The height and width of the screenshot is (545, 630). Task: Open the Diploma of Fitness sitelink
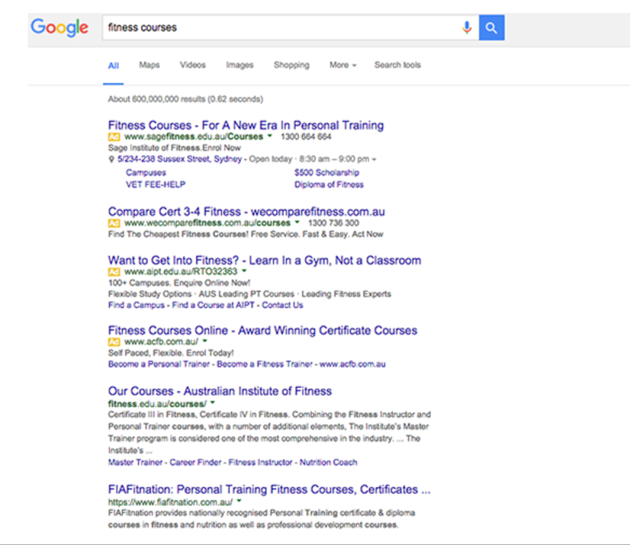pos(329,184)
